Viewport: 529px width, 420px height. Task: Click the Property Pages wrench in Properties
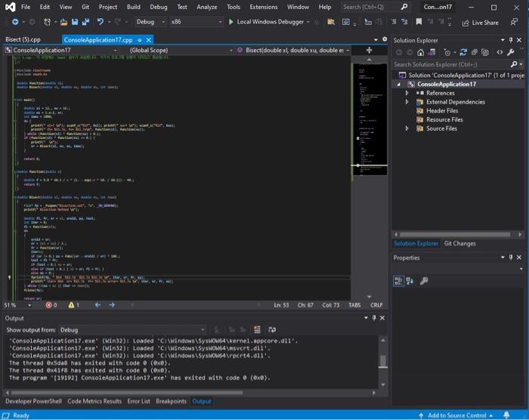point(424,281)
